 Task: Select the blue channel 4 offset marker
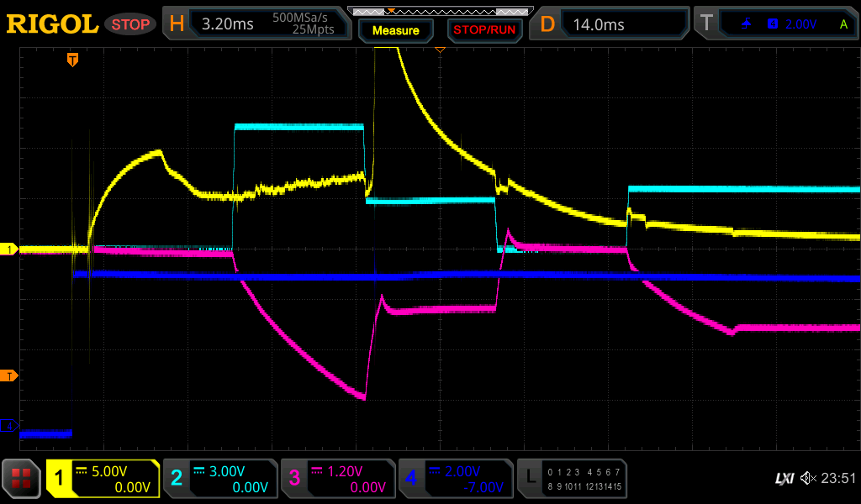[x=9, y=427]
